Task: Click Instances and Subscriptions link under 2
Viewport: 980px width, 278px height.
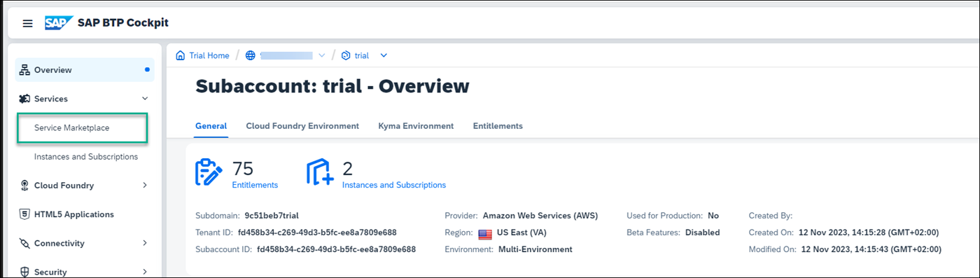Action: pyautogui.click(x=394, y=185)
